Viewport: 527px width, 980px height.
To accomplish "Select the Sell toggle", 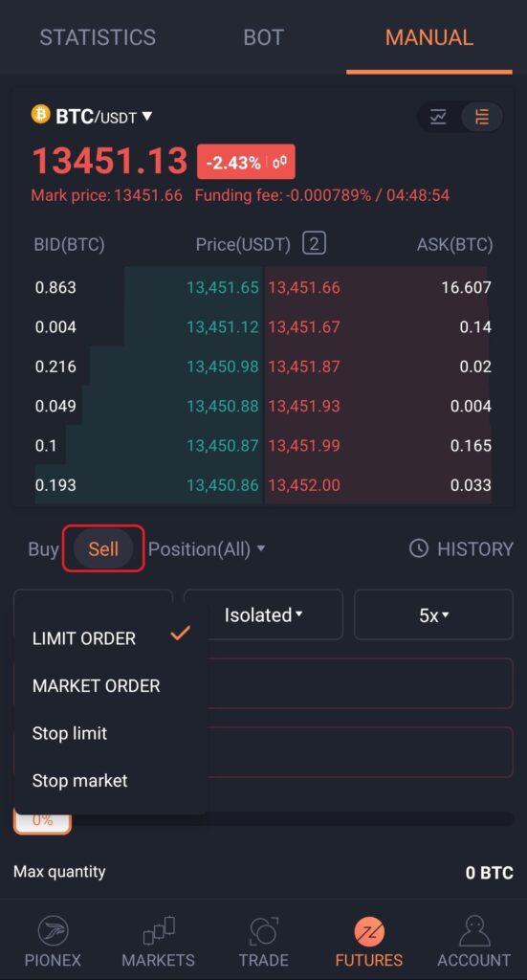I will 103,548.
